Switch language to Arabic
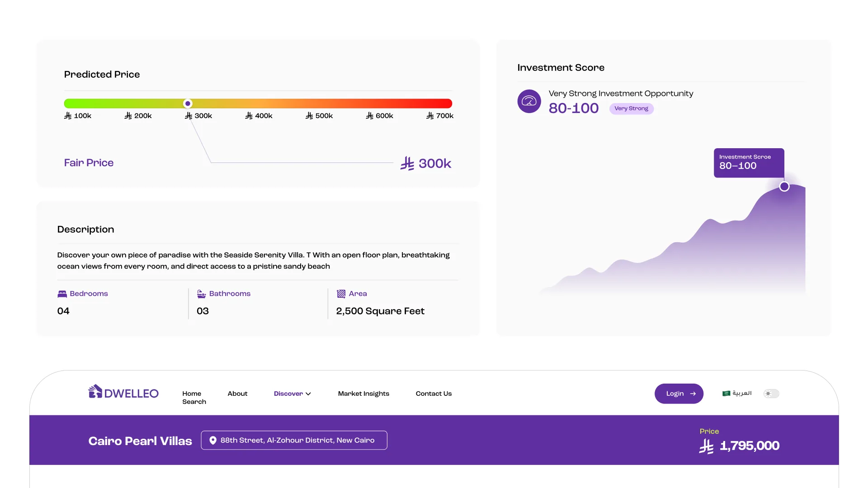Image resolution: width=868 pixels, height=488 pixels. 737,394
